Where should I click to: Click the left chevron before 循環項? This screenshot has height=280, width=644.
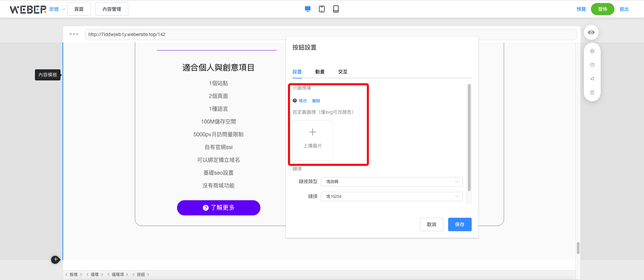click(x=108, y=275)
